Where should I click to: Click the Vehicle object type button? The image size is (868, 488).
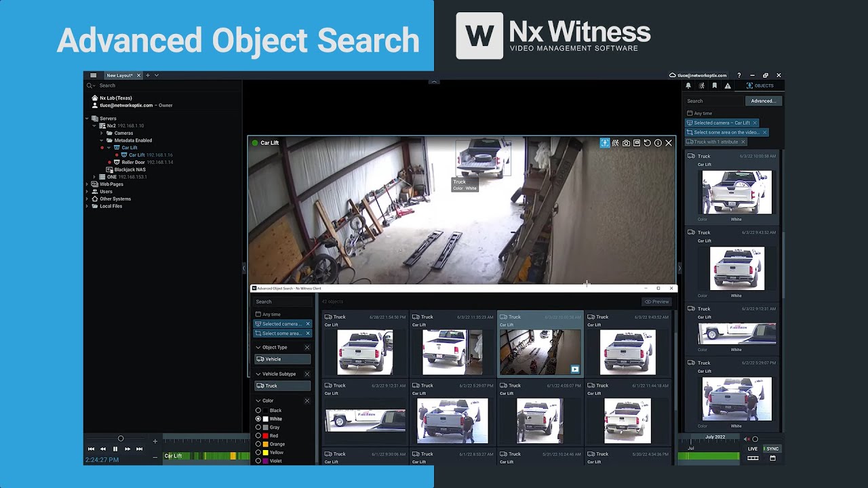tap(283, 359)
